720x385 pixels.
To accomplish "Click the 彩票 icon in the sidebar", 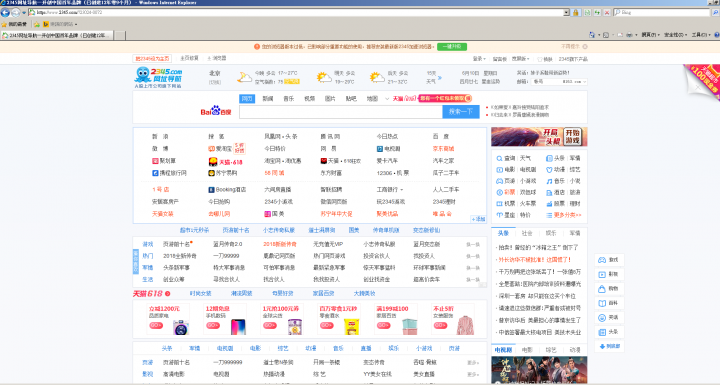I will [x=499, y=192].
